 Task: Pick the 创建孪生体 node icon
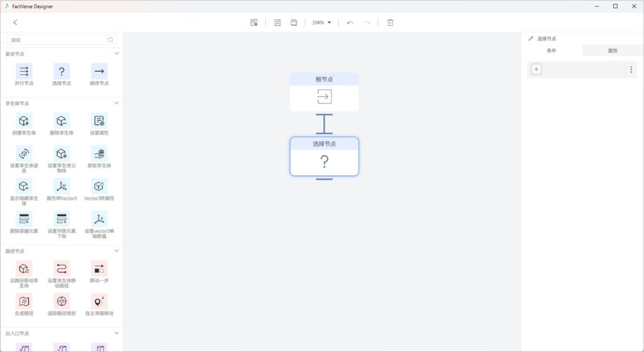[24, 121]
